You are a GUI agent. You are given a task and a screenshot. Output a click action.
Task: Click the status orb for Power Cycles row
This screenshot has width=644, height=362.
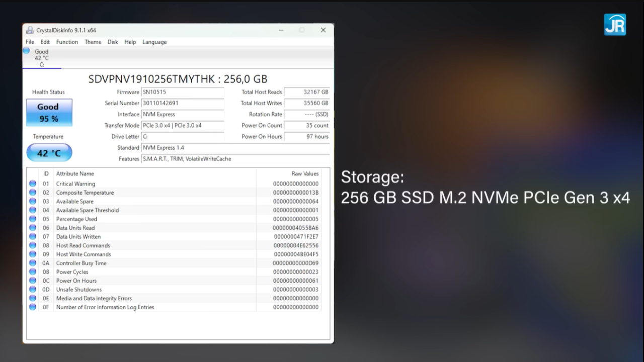[33, 271]
